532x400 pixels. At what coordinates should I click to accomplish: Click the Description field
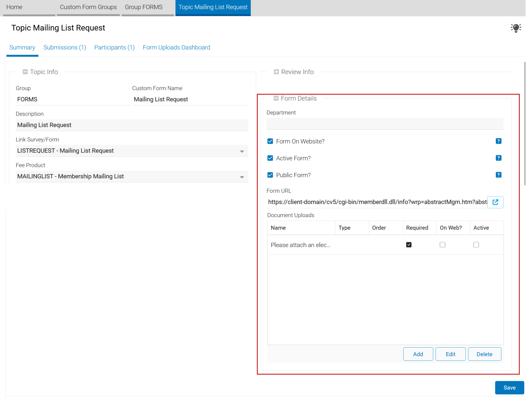(x=132, y=125)
